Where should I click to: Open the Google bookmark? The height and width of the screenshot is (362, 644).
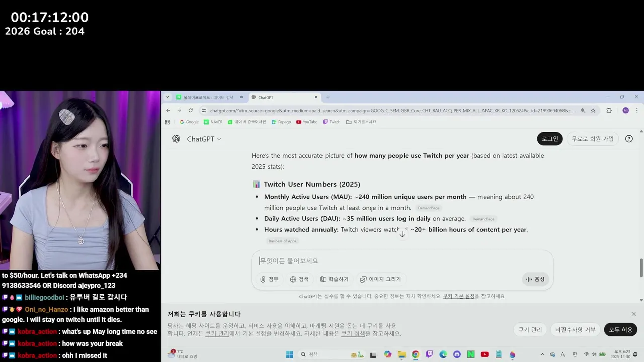pos(189,122)
